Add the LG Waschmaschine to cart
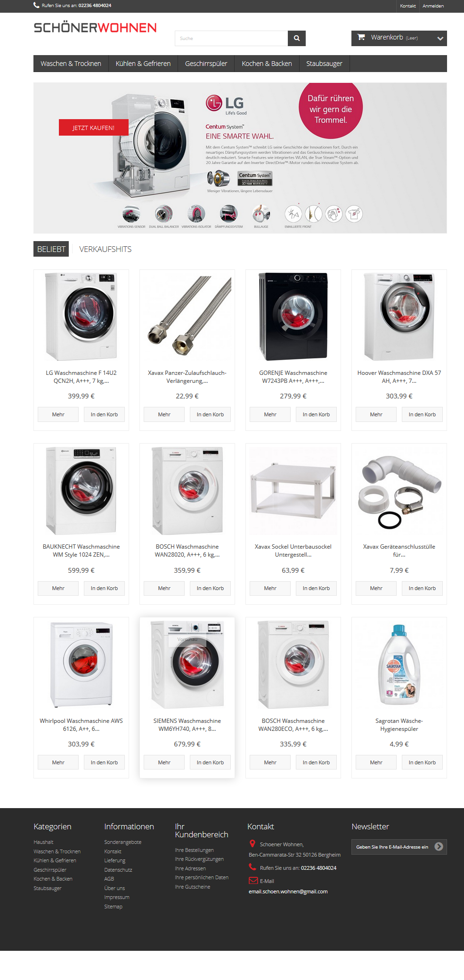Image resolution: width=464 pixels, height=980 pixels. 104,414
